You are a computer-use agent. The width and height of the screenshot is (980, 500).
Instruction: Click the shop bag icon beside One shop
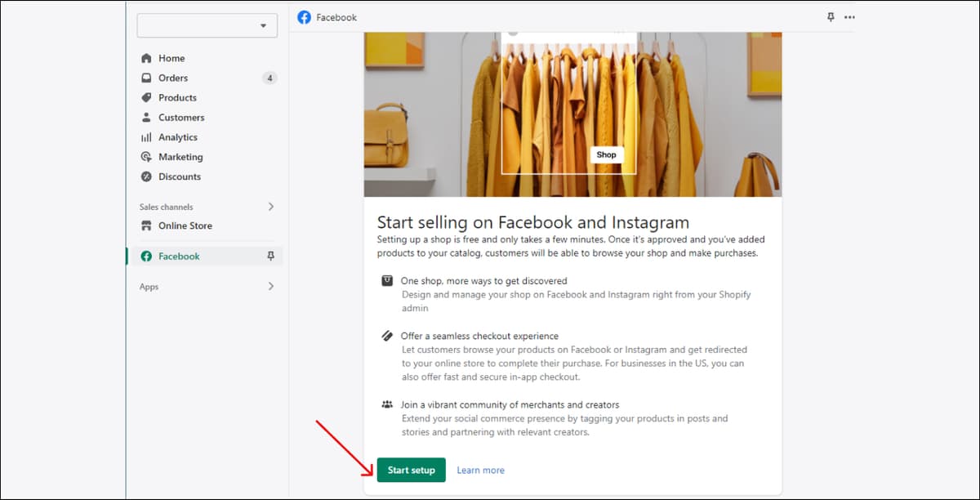coord(387,280)
